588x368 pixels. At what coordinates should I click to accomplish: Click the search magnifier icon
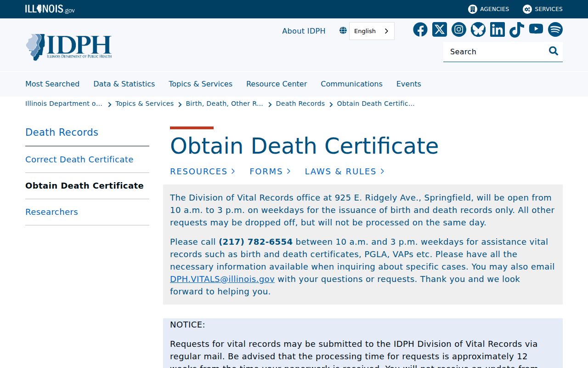(x=554, y=51)
